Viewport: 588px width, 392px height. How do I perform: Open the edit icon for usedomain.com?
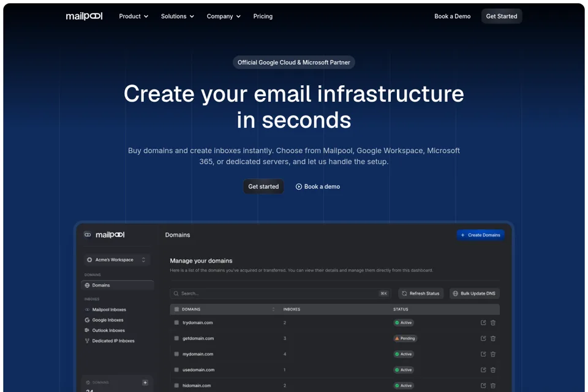(x=483, y=370)
